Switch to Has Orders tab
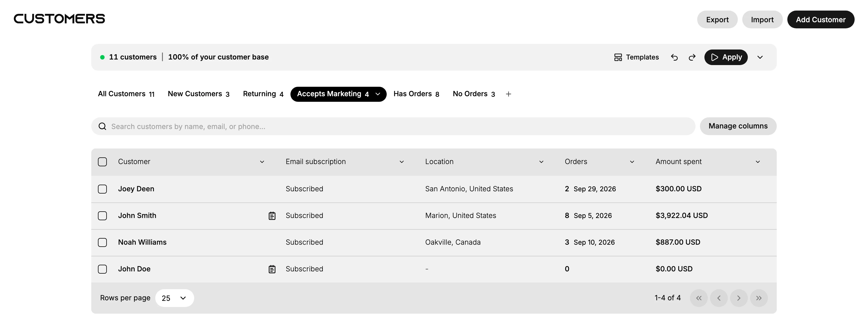The height and width of the screenshot is (327, 868). [416, 94]
